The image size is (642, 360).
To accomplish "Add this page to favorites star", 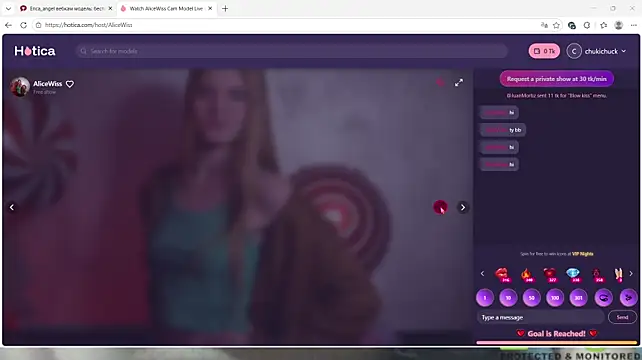I will click(556, 25).
